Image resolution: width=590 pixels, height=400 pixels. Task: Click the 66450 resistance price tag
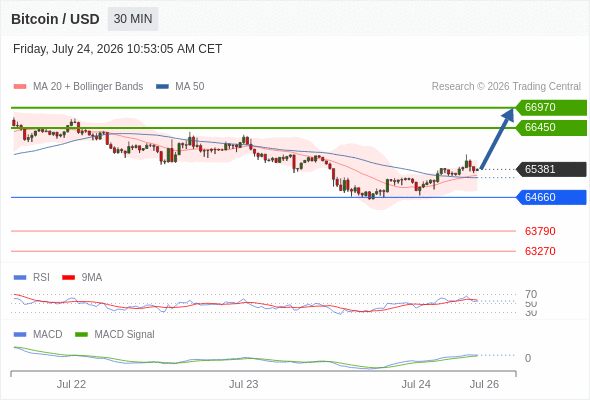[551, 128]
